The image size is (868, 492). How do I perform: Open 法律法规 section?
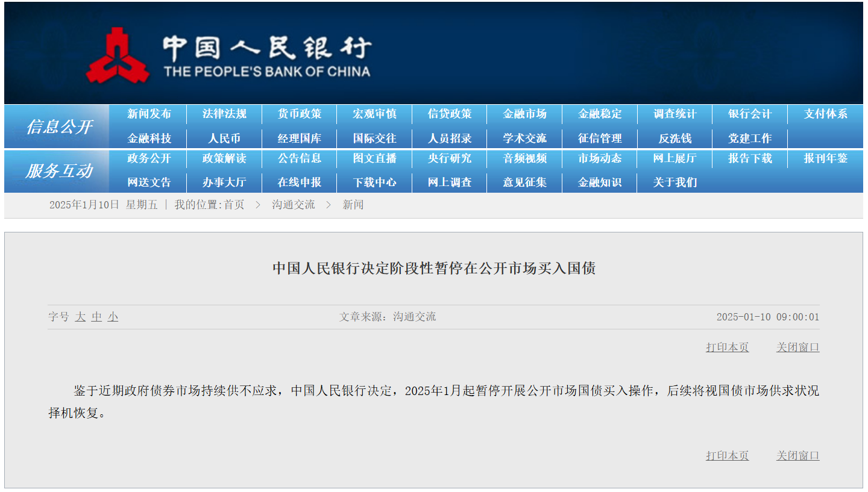tap(224, 114)
